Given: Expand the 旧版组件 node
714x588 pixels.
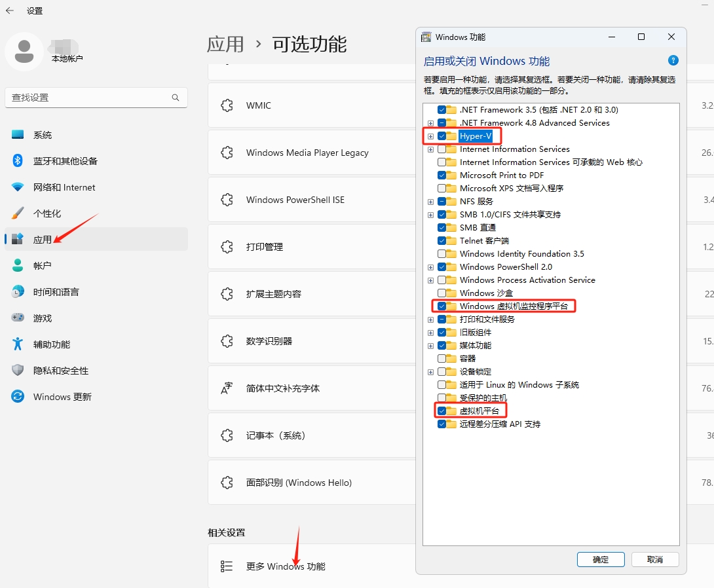Looking at the screenshot, I should [430, 333].
